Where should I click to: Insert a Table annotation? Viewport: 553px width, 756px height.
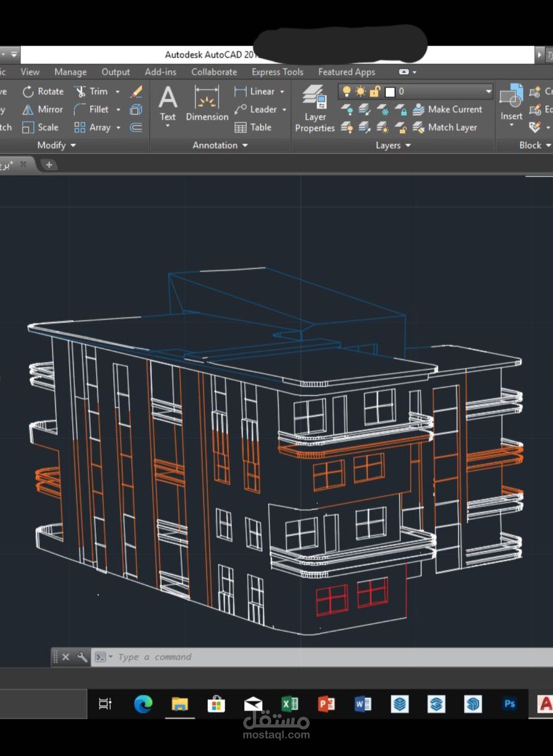253,128
